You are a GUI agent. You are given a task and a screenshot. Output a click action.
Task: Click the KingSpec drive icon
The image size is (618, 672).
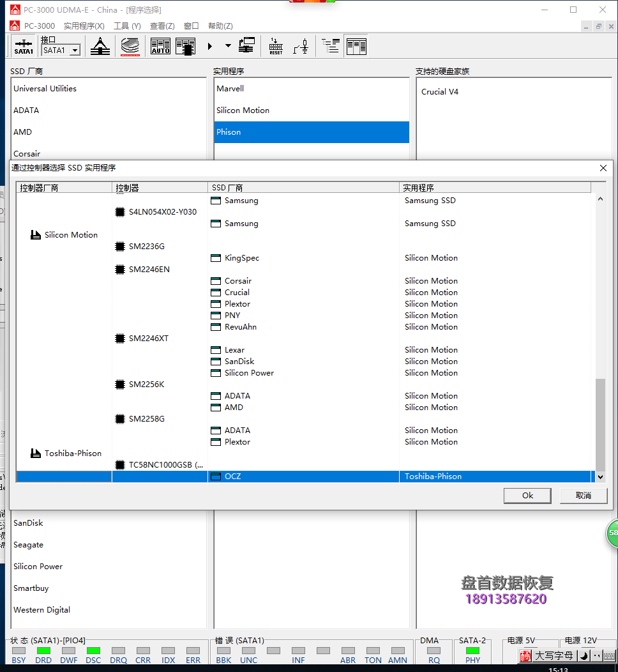click(216, 258)
